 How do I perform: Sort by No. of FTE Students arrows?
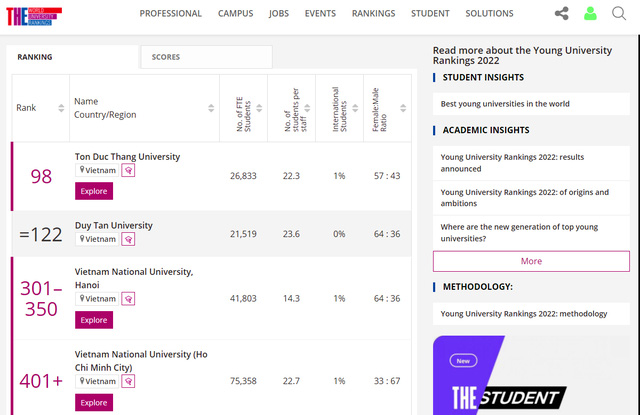[x=259, y=108]
